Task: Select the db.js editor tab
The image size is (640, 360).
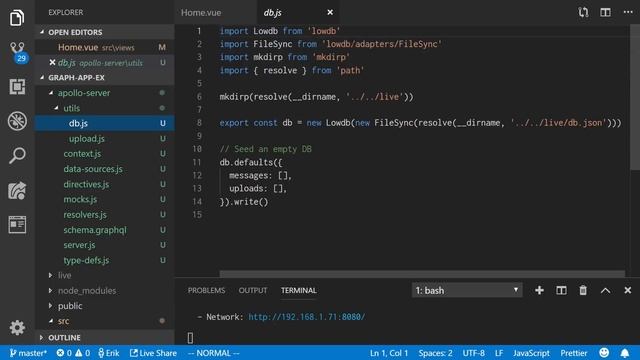Action: tap(272, 13)
